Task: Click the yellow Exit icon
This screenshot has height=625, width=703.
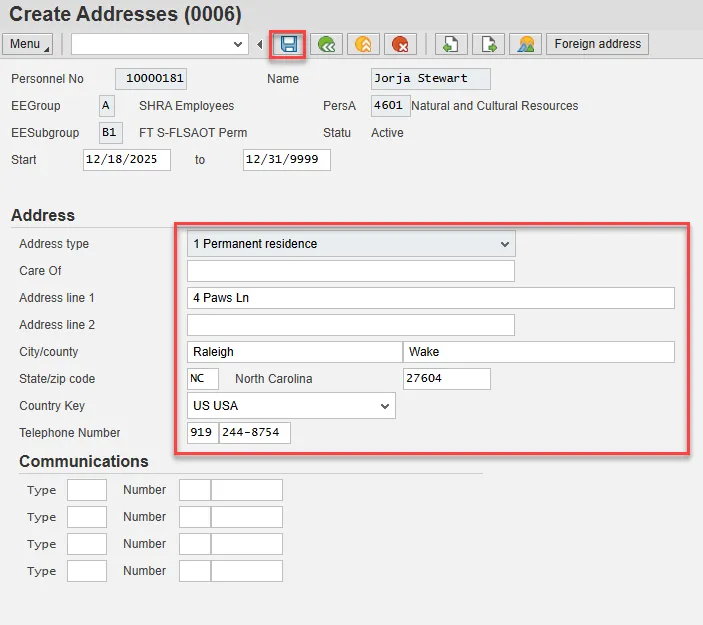Action: point(363,44)
